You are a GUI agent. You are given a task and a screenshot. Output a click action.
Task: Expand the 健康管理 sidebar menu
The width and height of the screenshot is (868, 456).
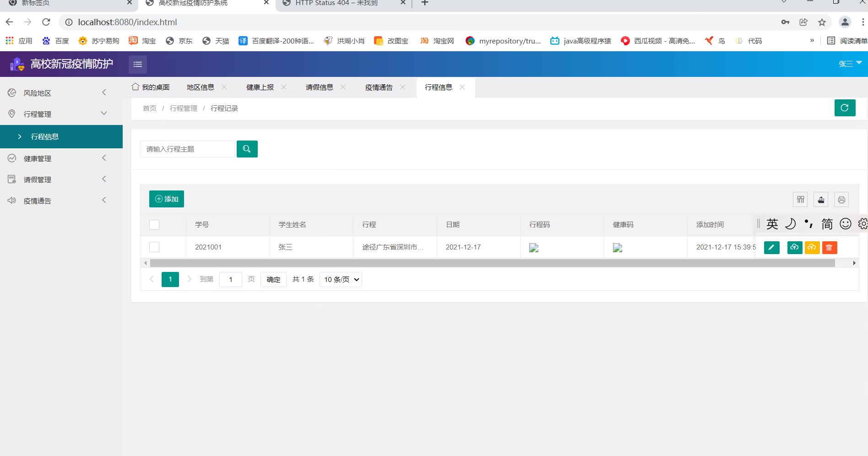pyautogui.click(x=61, y=158)
